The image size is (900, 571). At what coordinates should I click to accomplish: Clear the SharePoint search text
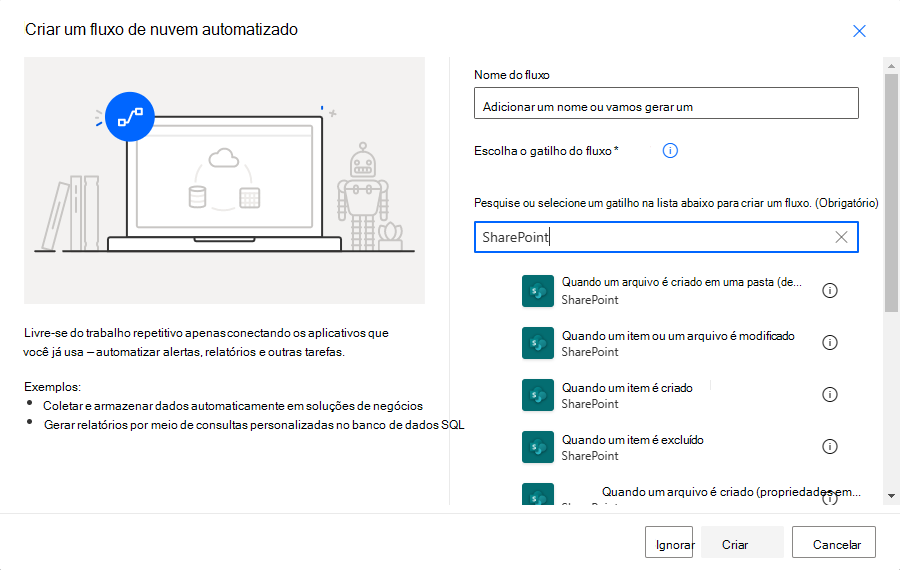point(841,237)
